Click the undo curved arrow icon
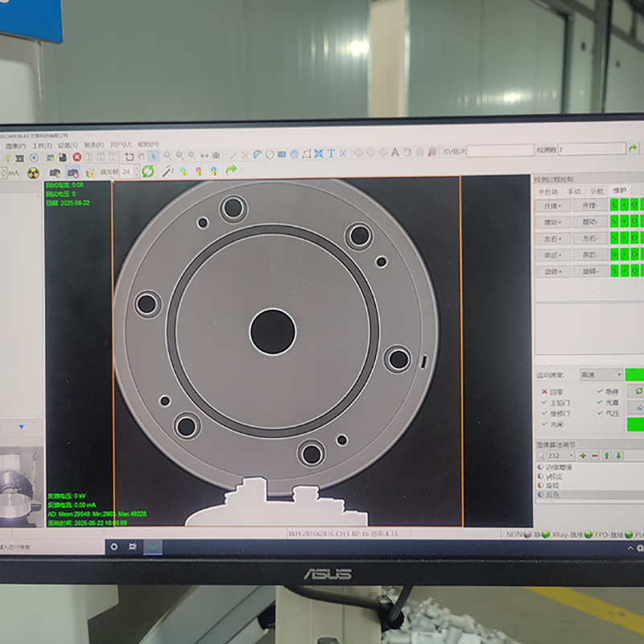This screenshot has width=644, height=644. (x=142, y=156)
